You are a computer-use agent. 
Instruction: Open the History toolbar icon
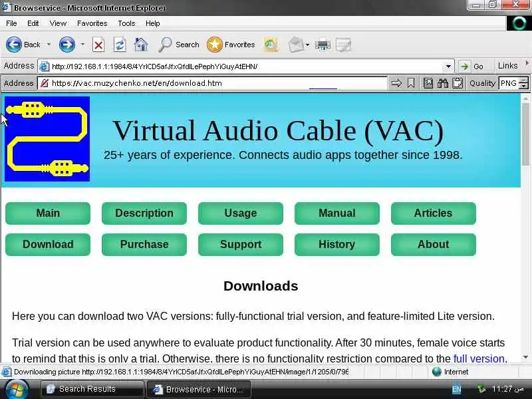271,45
